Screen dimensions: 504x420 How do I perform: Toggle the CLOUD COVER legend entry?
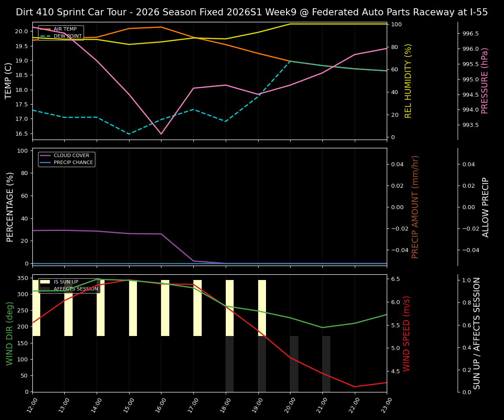70,155
